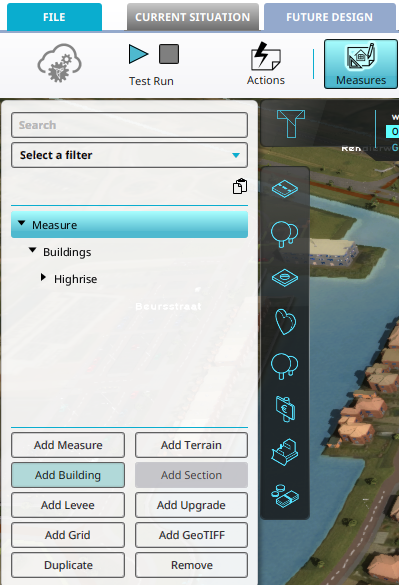
Task: Collapse the Buildings tree node
Action: (x=33, y=250)
